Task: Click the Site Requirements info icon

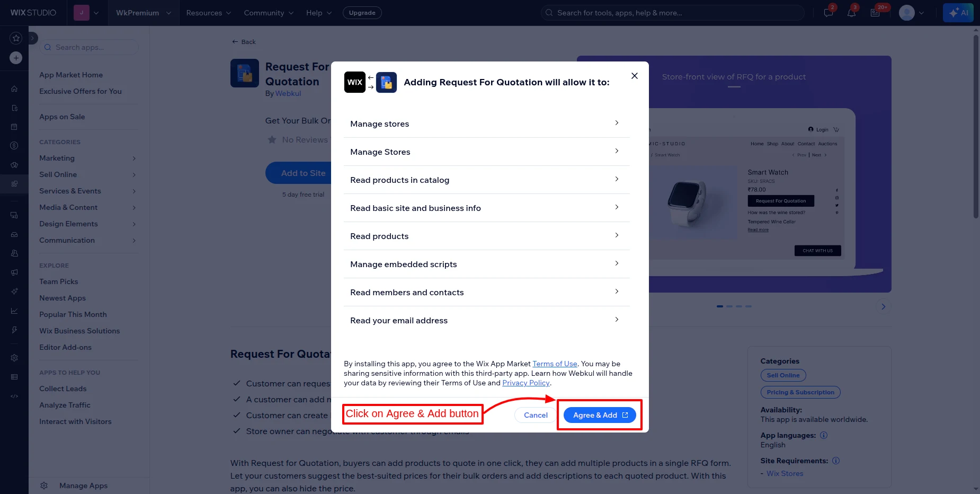Action: (x=836, y=461)
